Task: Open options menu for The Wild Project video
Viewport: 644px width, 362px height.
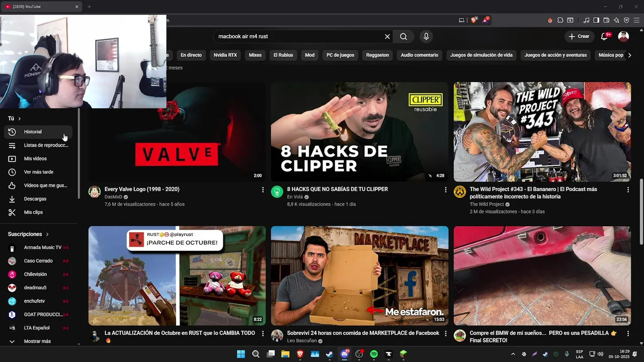Action: coord(628,190)
